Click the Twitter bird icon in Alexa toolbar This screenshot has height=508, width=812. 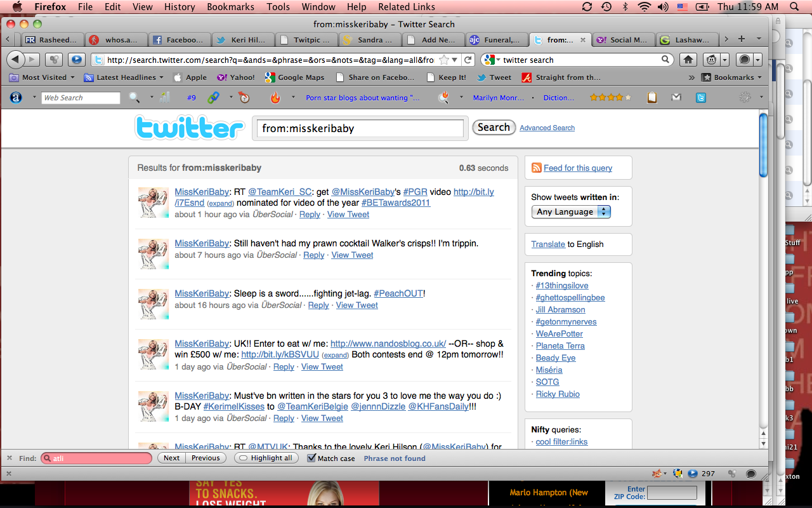[x=701, y=98]
